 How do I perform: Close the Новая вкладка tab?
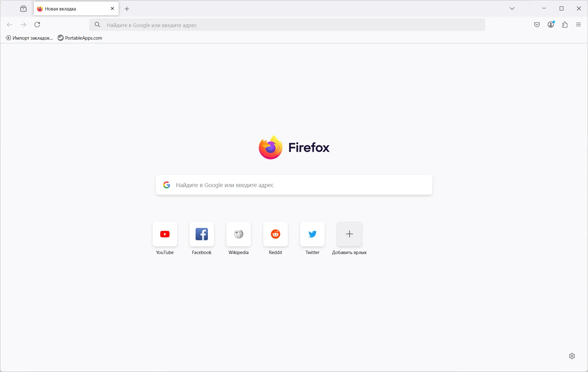coord(112,9)
